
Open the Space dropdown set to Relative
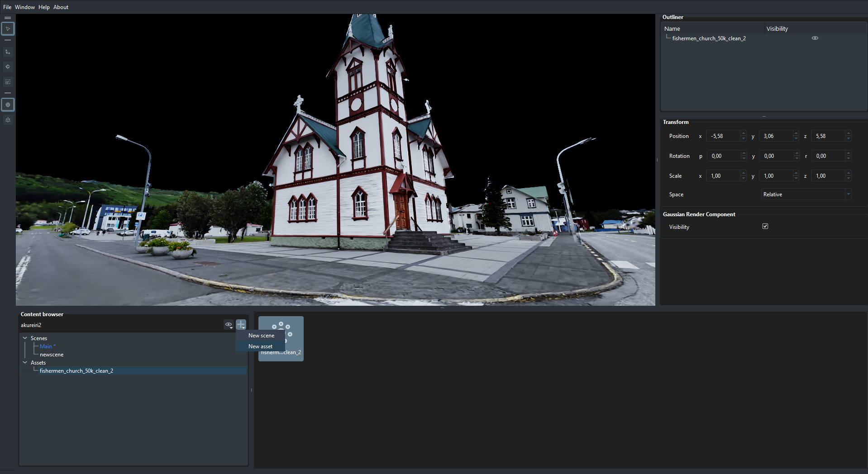point(806,194)
